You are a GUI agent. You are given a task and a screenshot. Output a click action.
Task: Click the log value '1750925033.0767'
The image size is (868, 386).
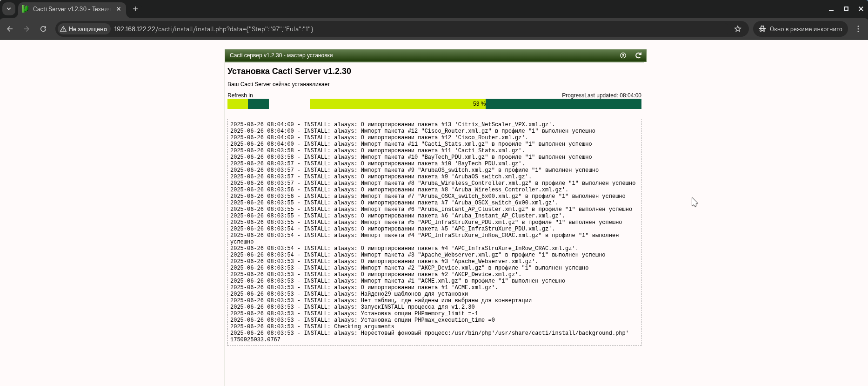point(255,339)
